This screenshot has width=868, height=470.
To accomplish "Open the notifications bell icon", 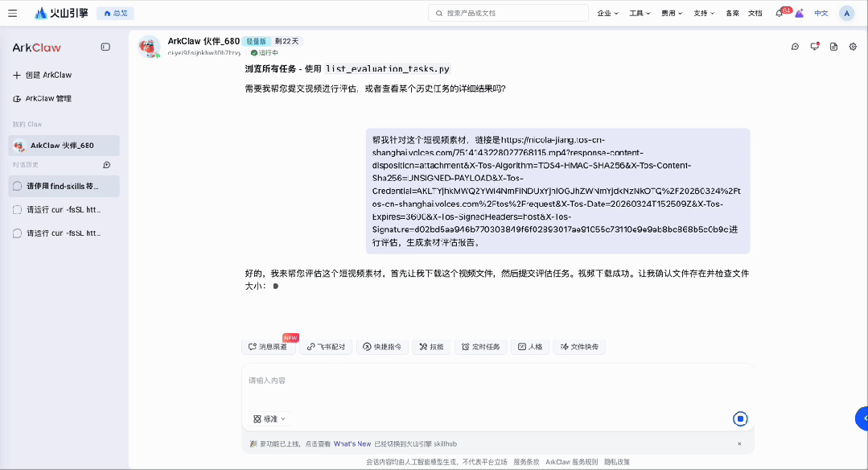I will pyautogui.click(x=780, y=14).
